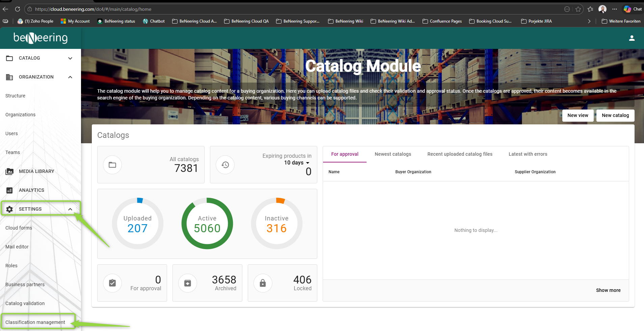Open Analytics from the sidebar
644x331 pixels.
tap(31, 190)
